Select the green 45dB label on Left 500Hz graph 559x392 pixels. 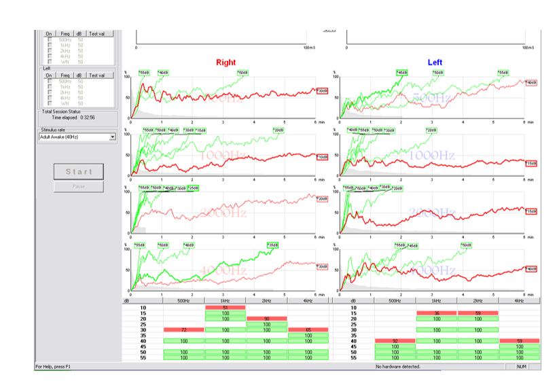pyautogui.click(x=402, y=73)
